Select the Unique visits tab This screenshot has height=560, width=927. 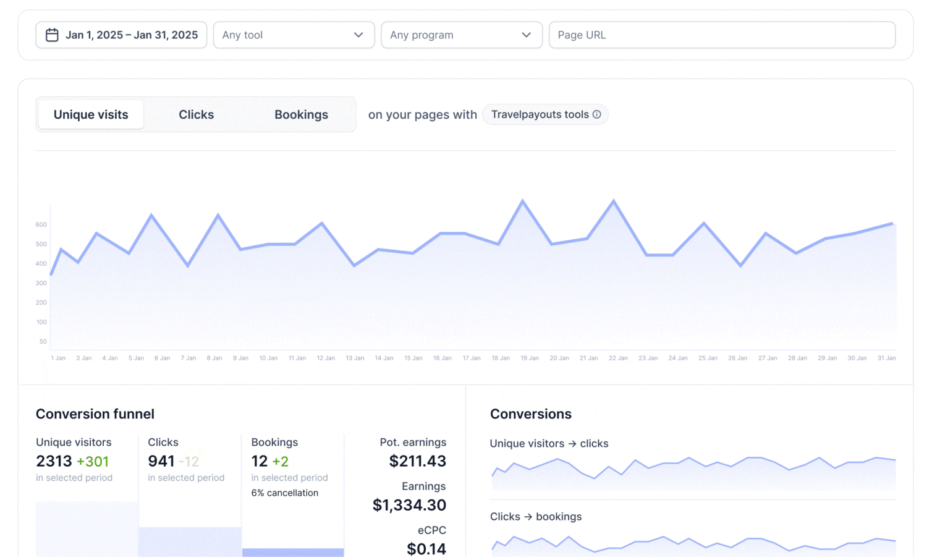90,114
